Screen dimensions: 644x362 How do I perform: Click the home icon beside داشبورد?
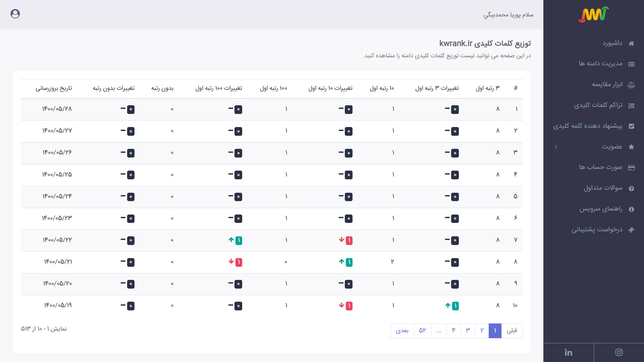[631, 44]
